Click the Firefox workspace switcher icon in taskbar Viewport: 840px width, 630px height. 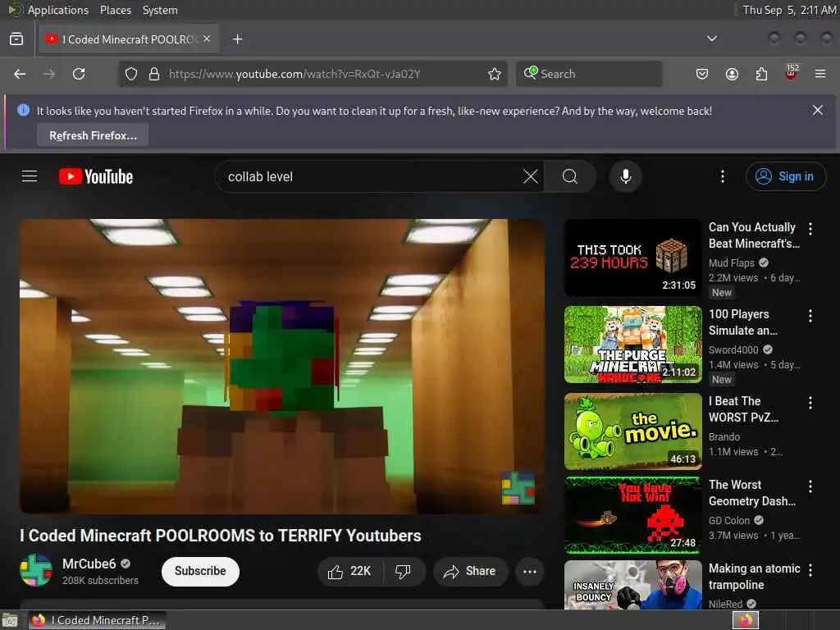[745, 620]
